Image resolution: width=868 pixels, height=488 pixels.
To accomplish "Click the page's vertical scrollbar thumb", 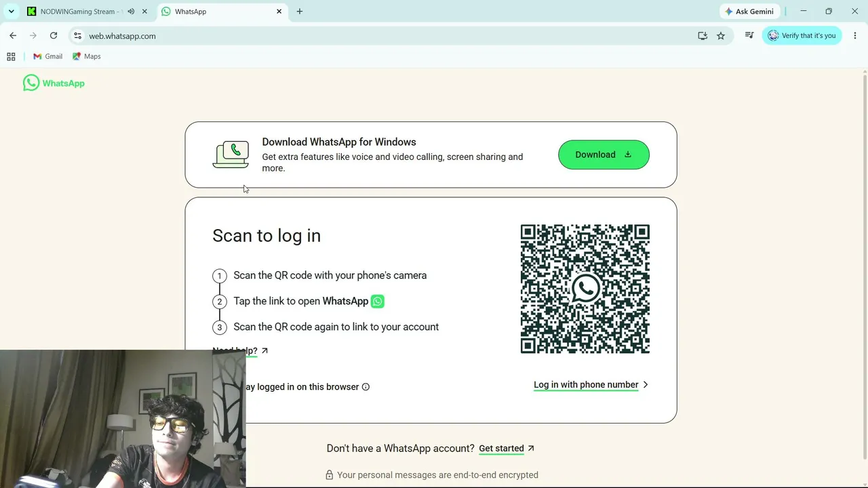I will click(864, 268).
